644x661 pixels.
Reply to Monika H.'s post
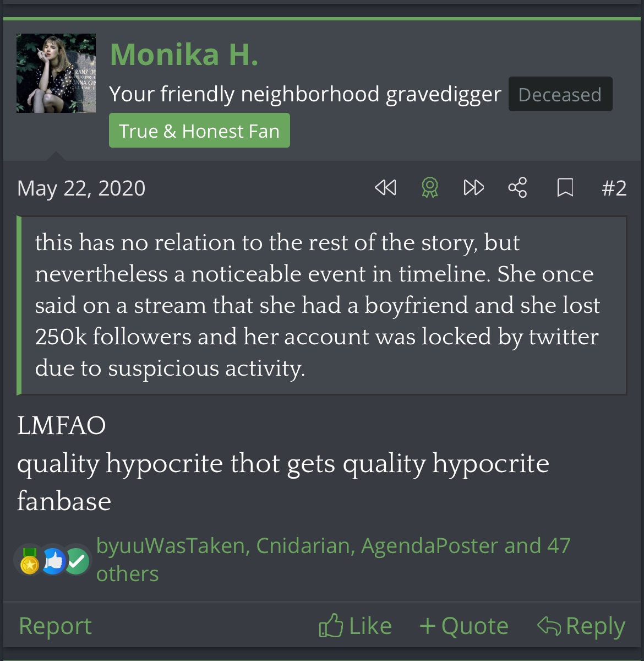coord(581,626)
